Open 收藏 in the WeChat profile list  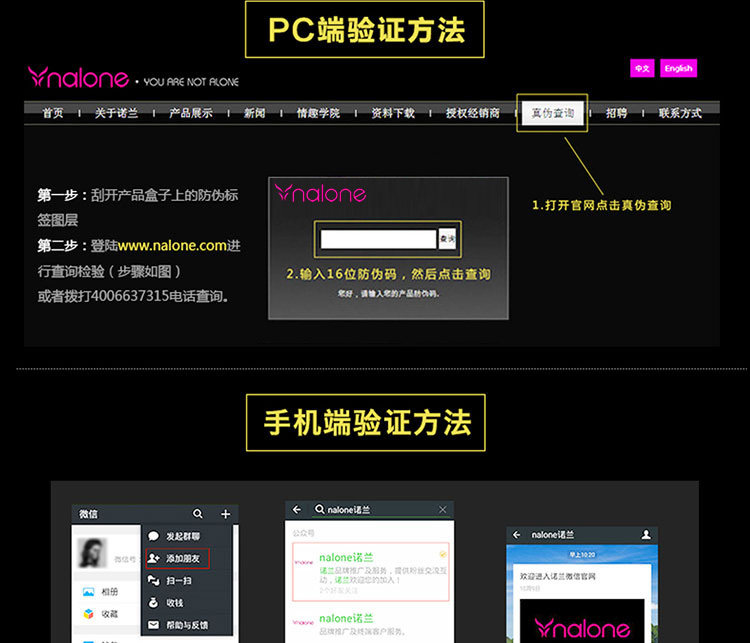click(106, 614)
